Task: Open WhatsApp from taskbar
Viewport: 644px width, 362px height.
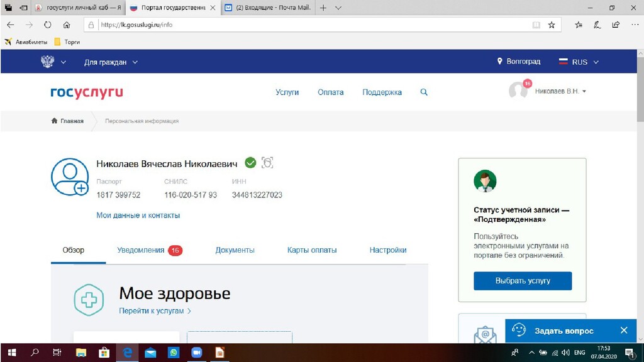Action: 174,353
